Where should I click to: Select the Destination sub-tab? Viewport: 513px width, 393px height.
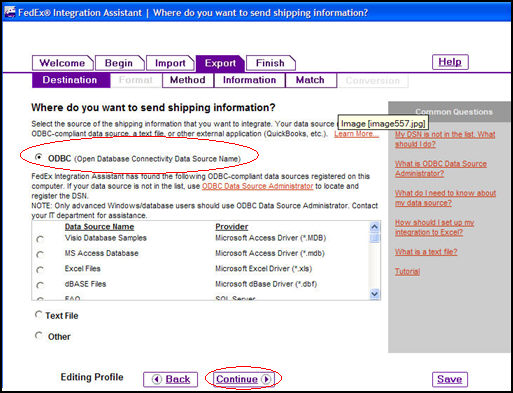[71, 80]
